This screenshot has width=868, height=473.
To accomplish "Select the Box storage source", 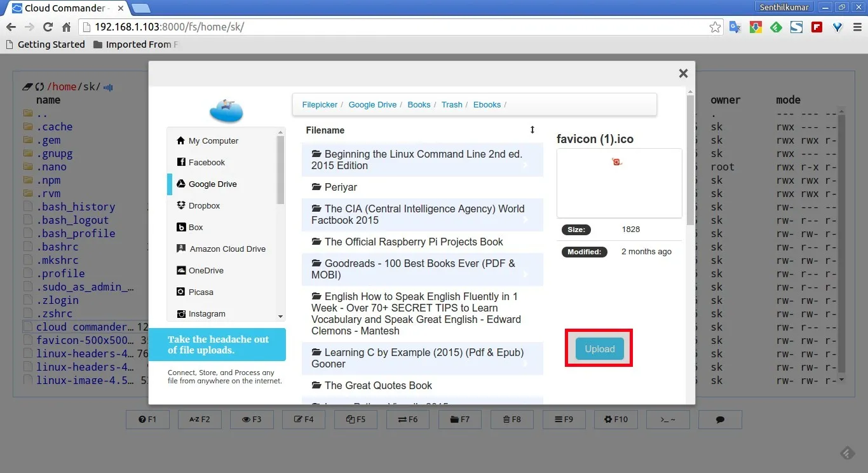I will (x=196, y=228).
